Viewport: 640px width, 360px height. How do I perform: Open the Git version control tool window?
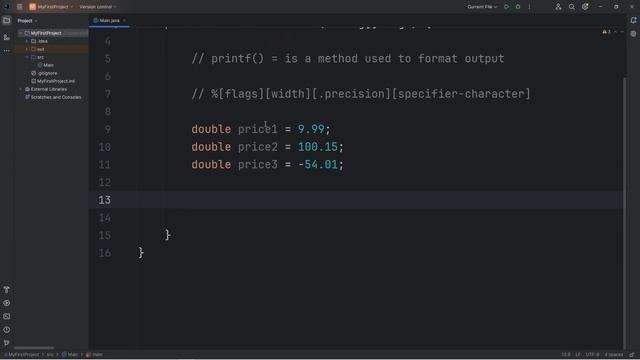(x=7, y=343)
